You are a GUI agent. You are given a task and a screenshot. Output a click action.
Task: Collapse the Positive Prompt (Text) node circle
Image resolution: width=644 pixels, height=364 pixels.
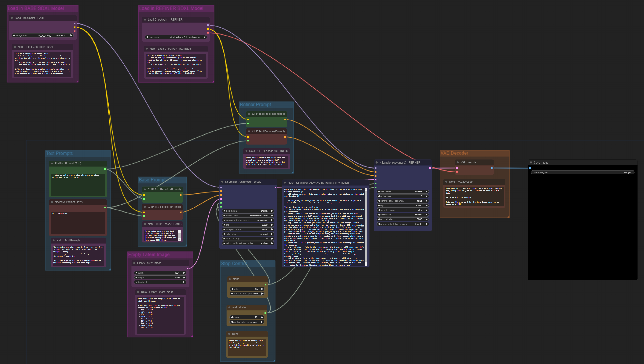[52, 163]
